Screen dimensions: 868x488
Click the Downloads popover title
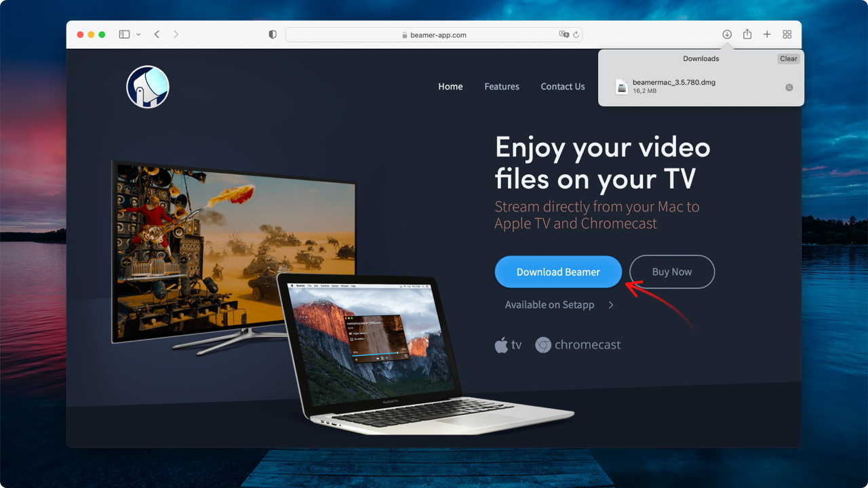701,59
